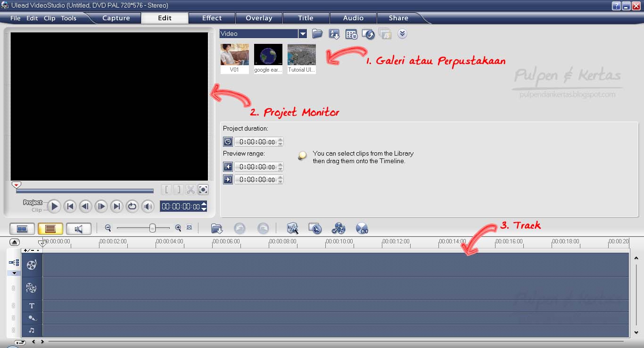Switch preview mode to Project
Screen dimensions: 644x348
[33, 202]
